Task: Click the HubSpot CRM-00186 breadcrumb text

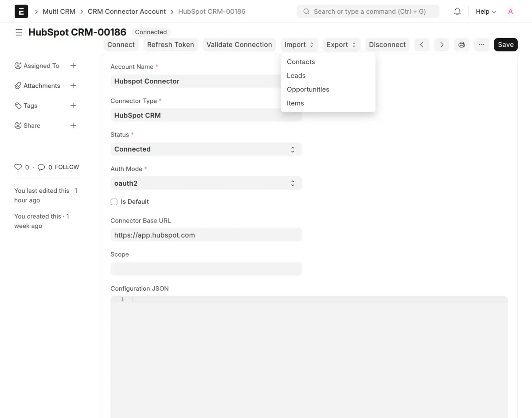Action: (212, 12)
